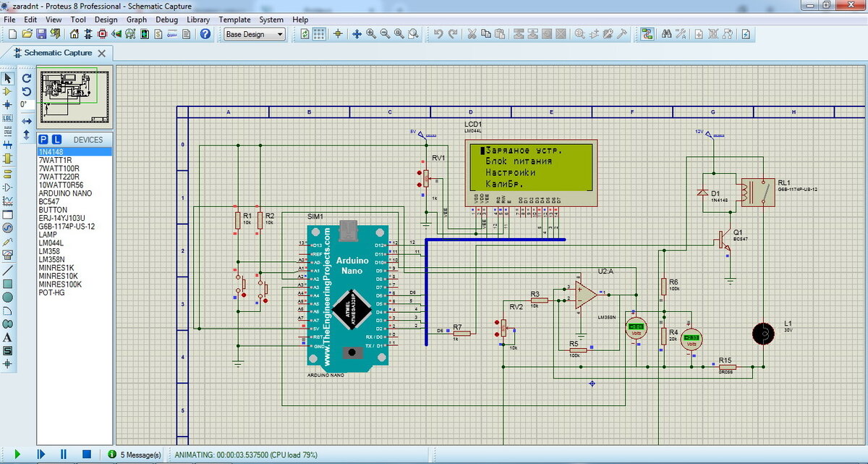Open the Design menu

106,20
